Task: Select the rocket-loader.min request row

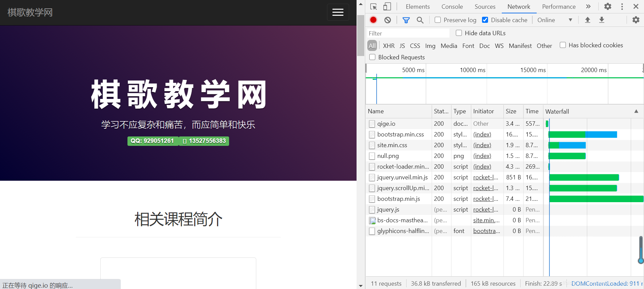Action: point(504,167)
